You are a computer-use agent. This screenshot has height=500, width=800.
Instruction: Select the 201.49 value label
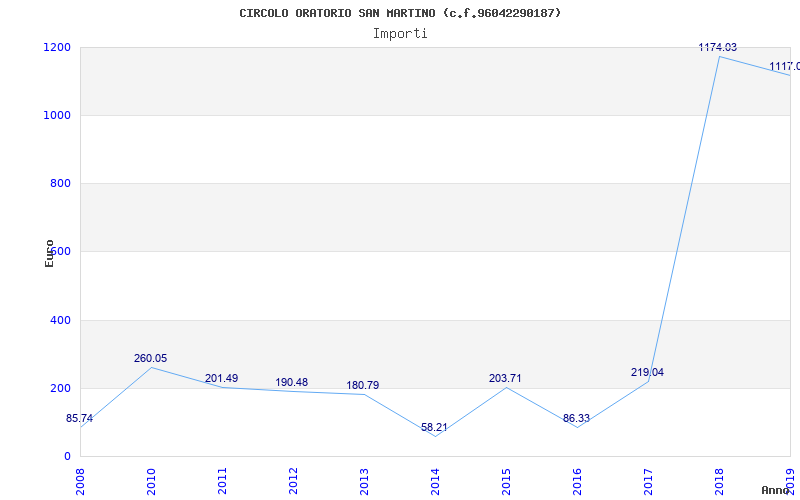tap(221, 379)
